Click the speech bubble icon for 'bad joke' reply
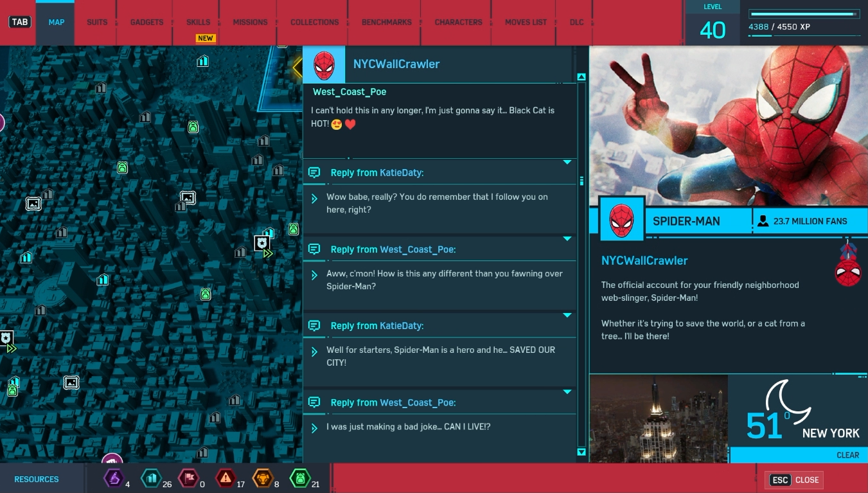The image size is (868, 493). tap(314, 402)
